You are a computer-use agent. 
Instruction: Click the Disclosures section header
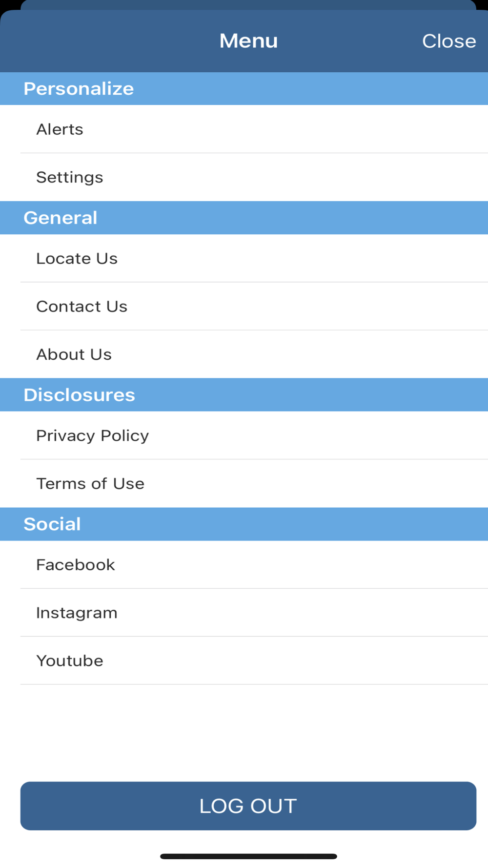[x=244, y=394]
